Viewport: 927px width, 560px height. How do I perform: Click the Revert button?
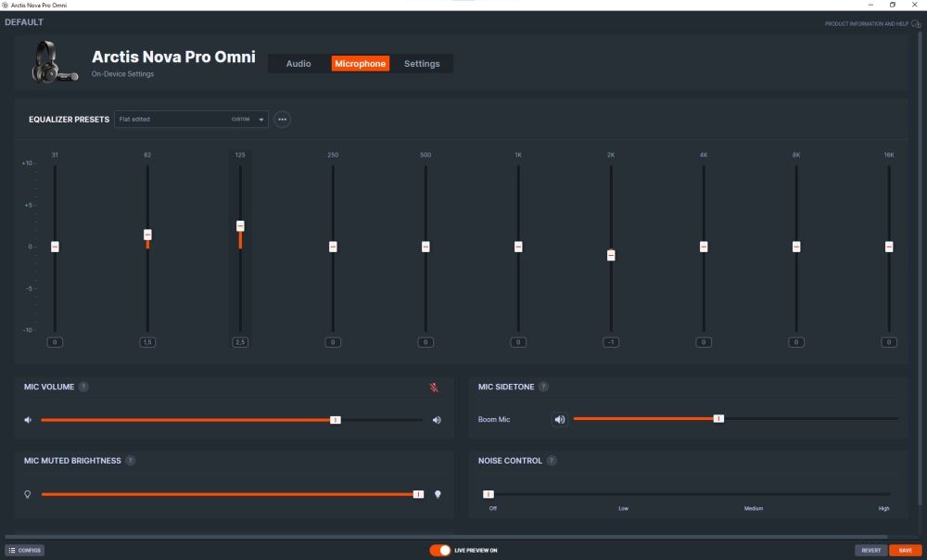[870, 551]
